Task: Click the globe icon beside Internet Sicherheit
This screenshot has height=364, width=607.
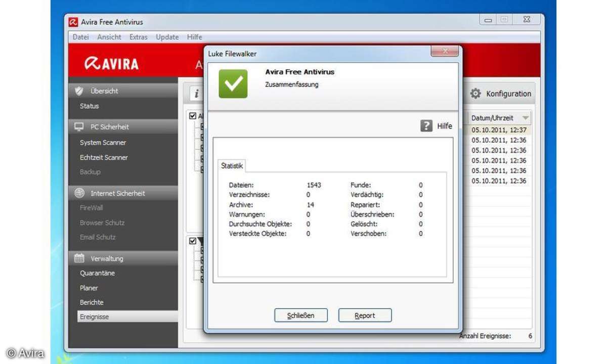Action: (x=79, y=193)
